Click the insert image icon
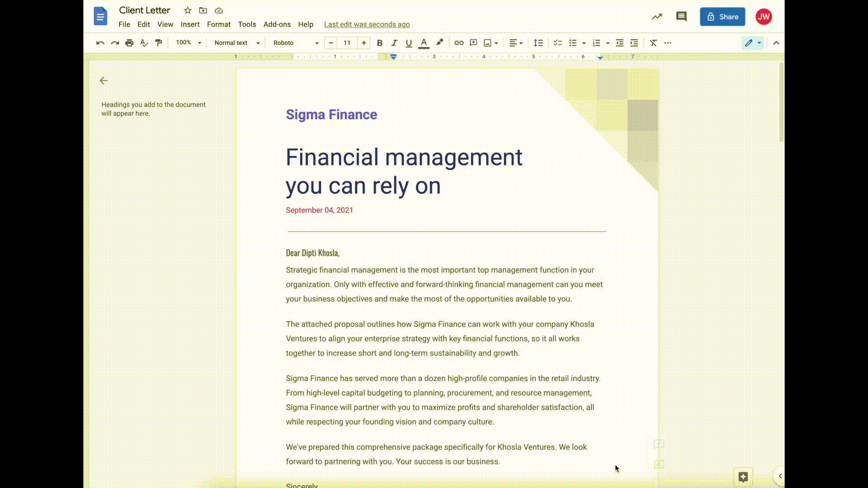 coord(488,43)
